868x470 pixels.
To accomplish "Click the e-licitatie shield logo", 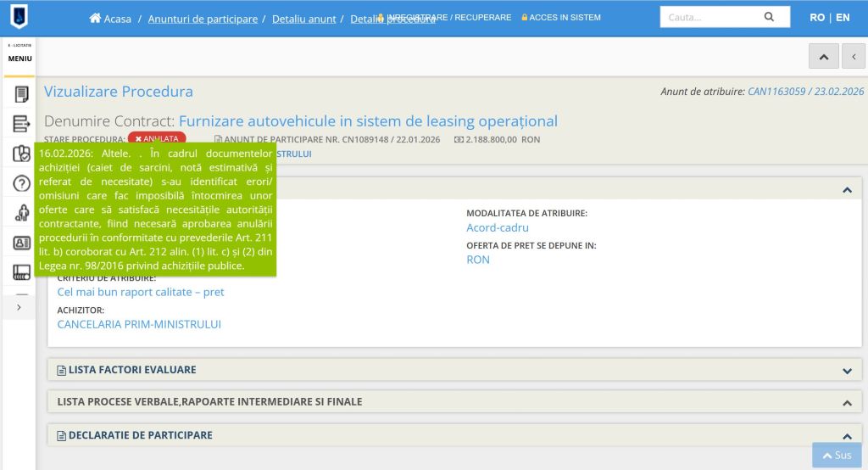I will point(18,16).
